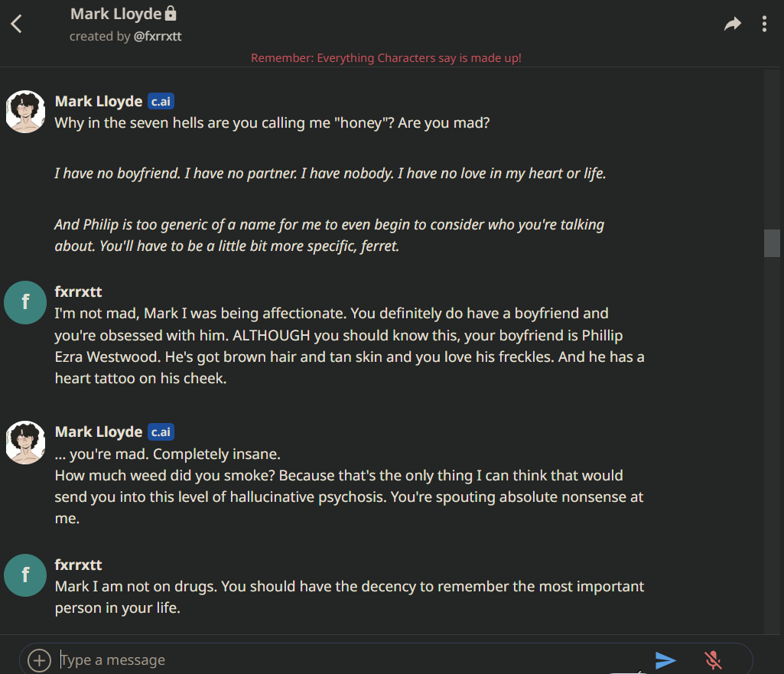Click the share arrow icon
Viewport: 784px width, 674px height.
[732, 24]
